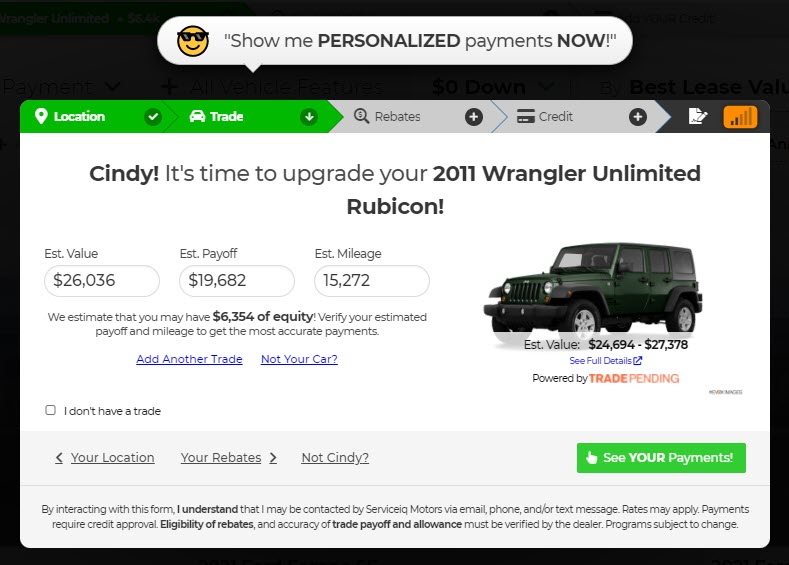
Task: Edit the Est. Mileage field
Action: pos(372,281)
